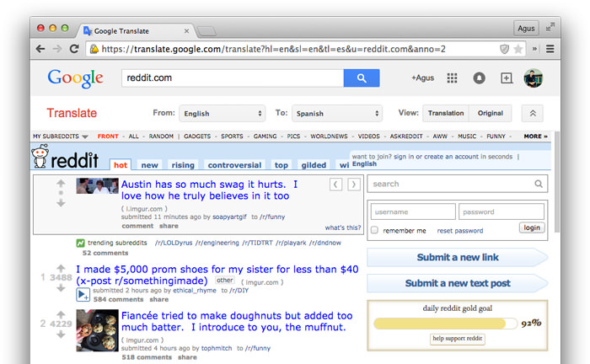Bookmark this page with the star icon
590x364 pixels.
(518, 49)
